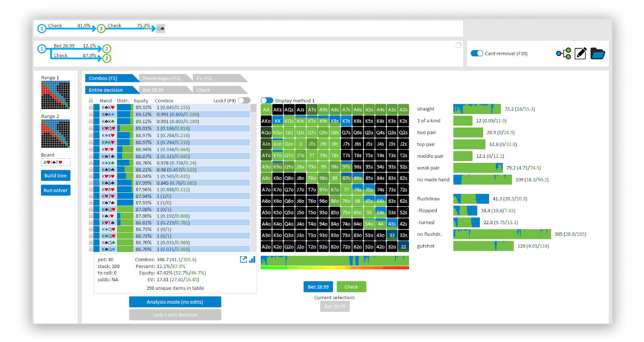The image size is (644, 342).
Task: Click the Board cards input field
Action: pos(56,162)
